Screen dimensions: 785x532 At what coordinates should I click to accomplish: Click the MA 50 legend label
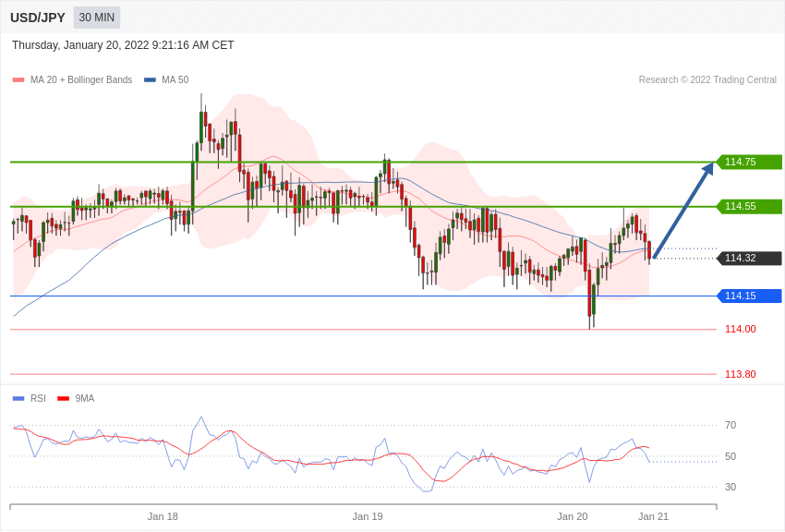click(175, 79)
